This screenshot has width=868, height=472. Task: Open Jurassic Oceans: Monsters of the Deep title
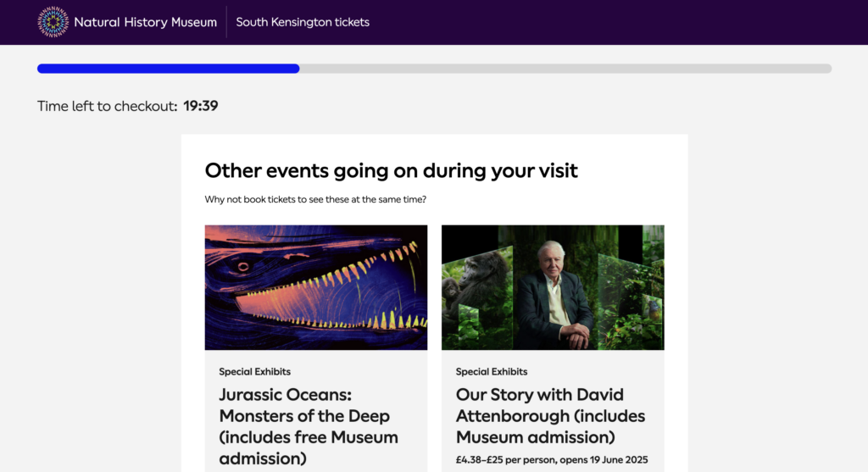pyautogui.click(x=309, y=426)
